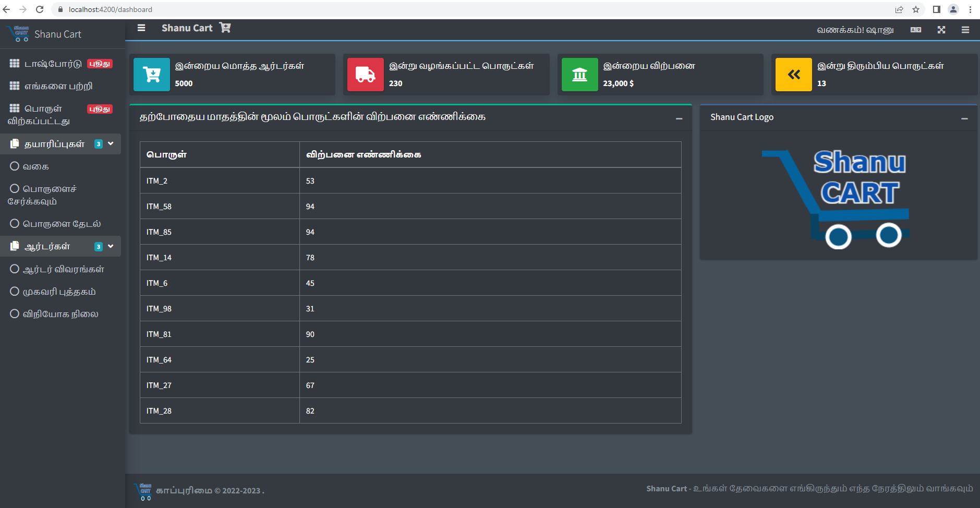Click the large Shanu CART logo image
This screenshot has width=980, height=508.
837,199
